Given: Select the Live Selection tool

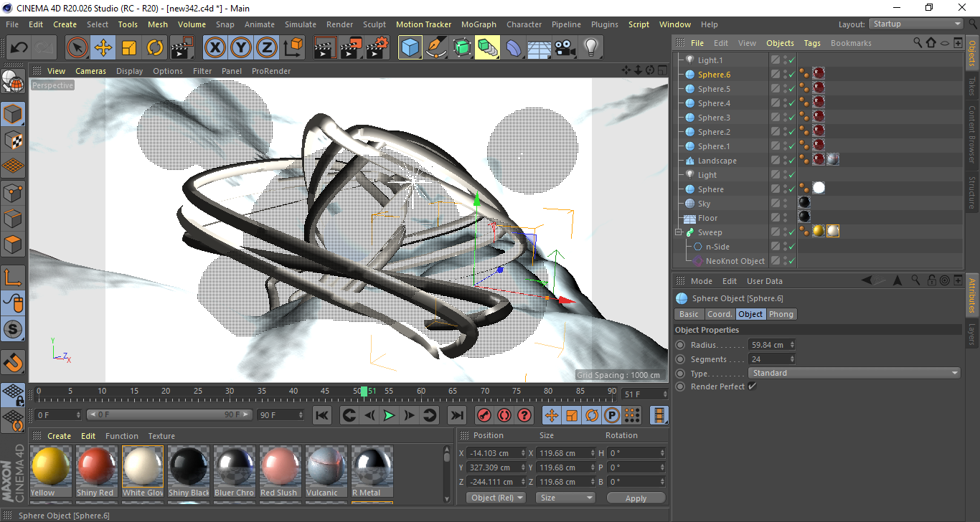Looking at the screenshot, I should click(77, 48).
